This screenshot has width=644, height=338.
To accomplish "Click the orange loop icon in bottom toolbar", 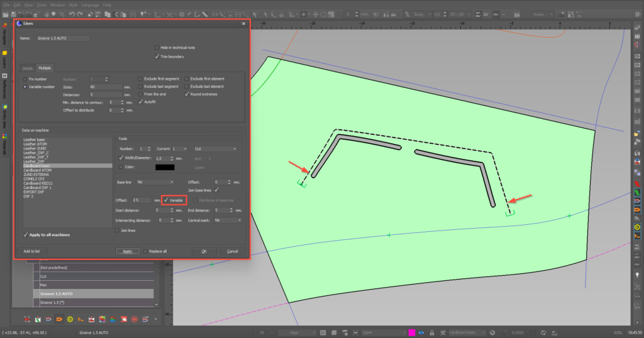I will click(59, 319).
